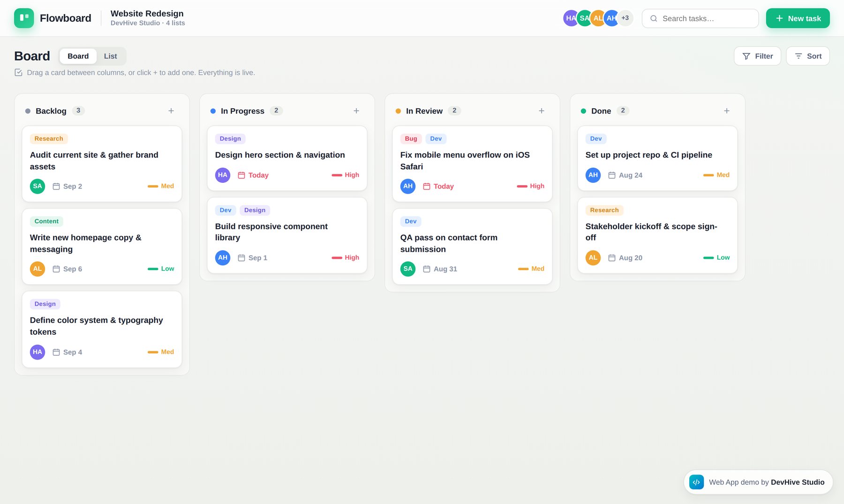Viewport: 844px width, 504px height.
Task: Click SA avatar on QA pass card
Action: click(408, 269)
